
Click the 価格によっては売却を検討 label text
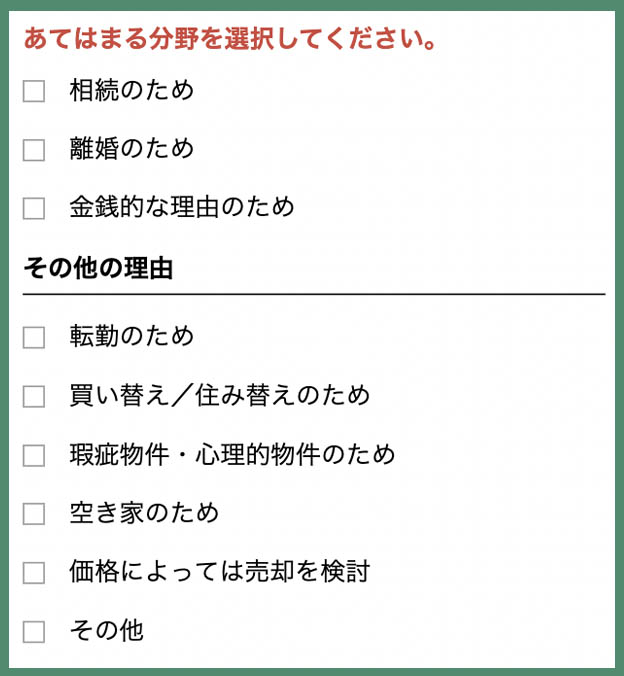coord(219,571)
